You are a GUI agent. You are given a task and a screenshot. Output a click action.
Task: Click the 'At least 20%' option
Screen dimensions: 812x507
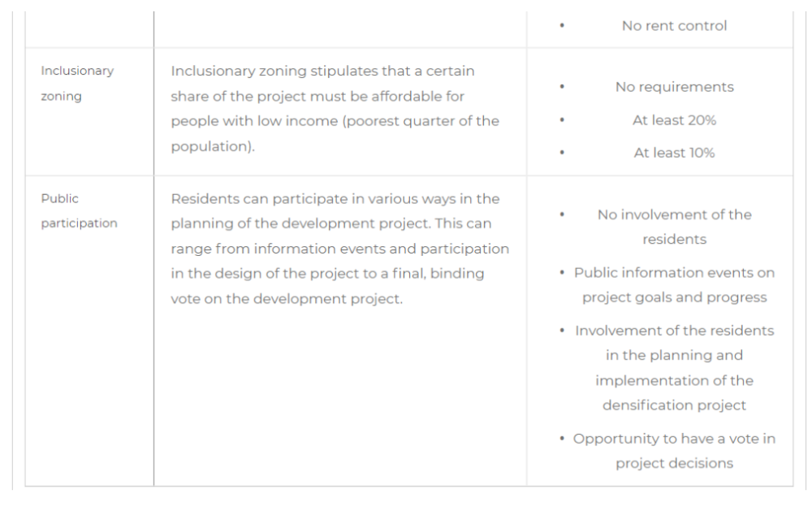point(674,119)
